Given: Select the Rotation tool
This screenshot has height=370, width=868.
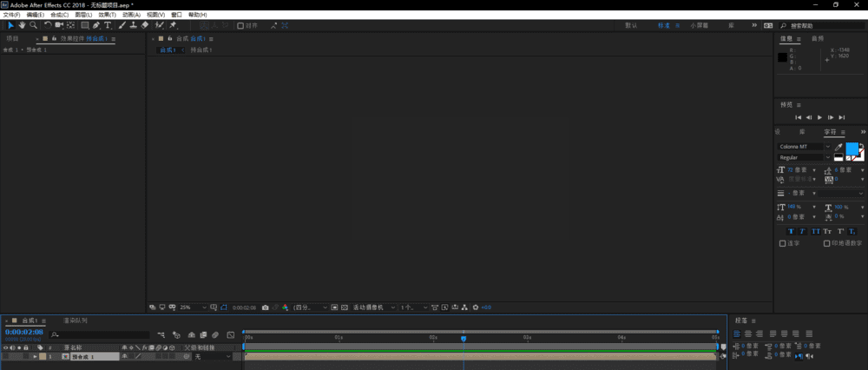Looking at the screenshot, I should click(48, 25).
